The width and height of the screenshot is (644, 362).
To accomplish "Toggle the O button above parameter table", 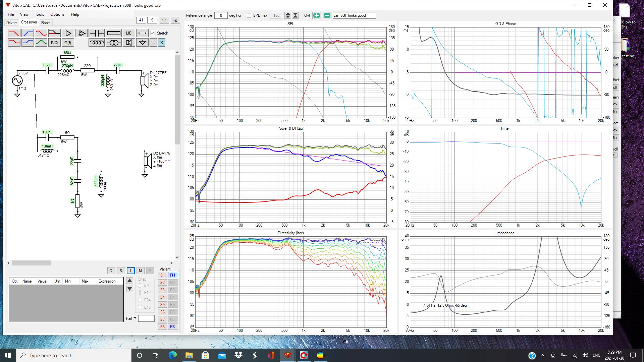I will 111,271.
